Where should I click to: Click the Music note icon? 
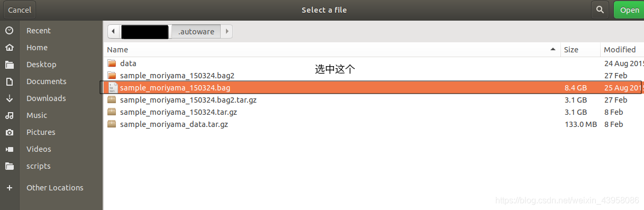[x=9, y=115]
